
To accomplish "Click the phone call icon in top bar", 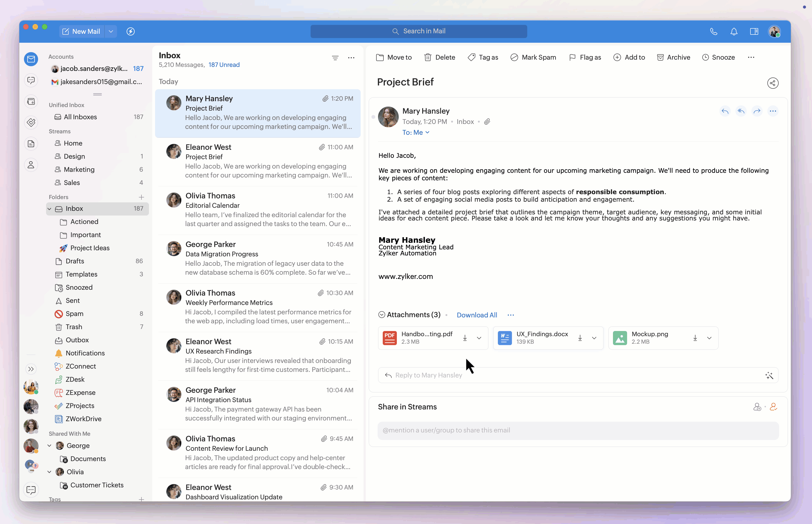I will 714,32.
